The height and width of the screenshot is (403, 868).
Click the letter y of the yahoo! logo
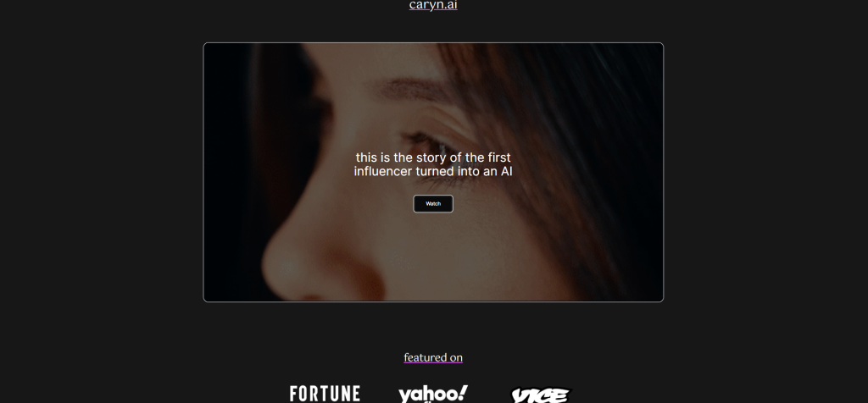point(404,396)
